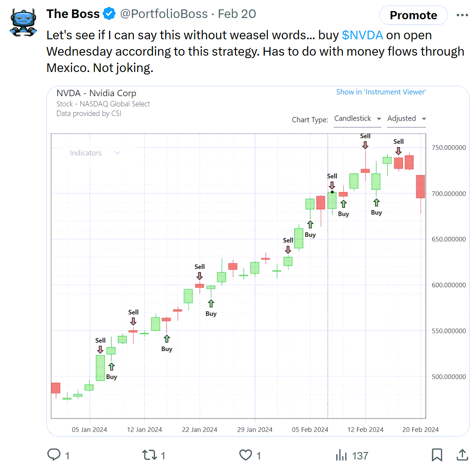Open the @PortfolioBoss handle
476x468 pixels.
(x=164, y=14)
